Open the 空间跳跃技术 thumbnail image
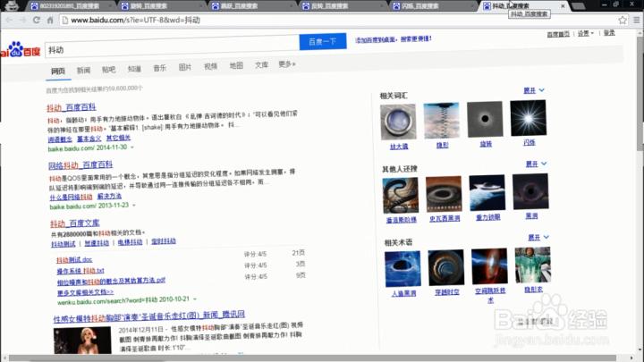The image size is (644, 362). pyautogui.click(x=489, y=266)
